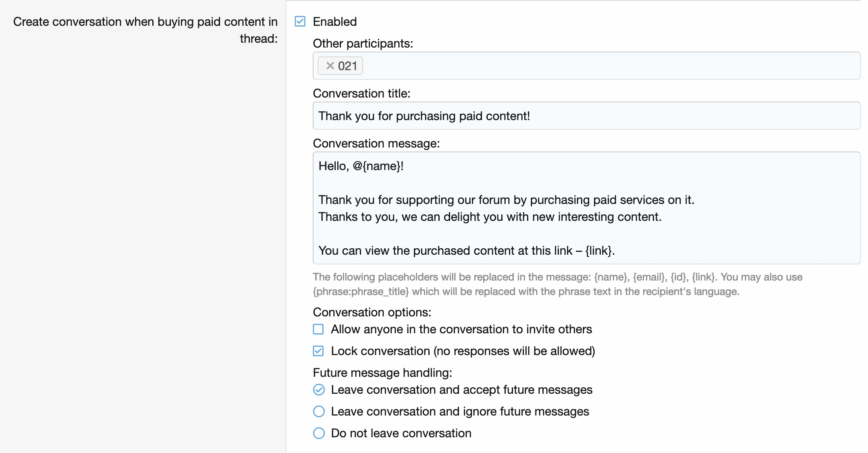Click the Hello @{name} line in message
Viewport: 868px width, 453px height.
point(361,166)
